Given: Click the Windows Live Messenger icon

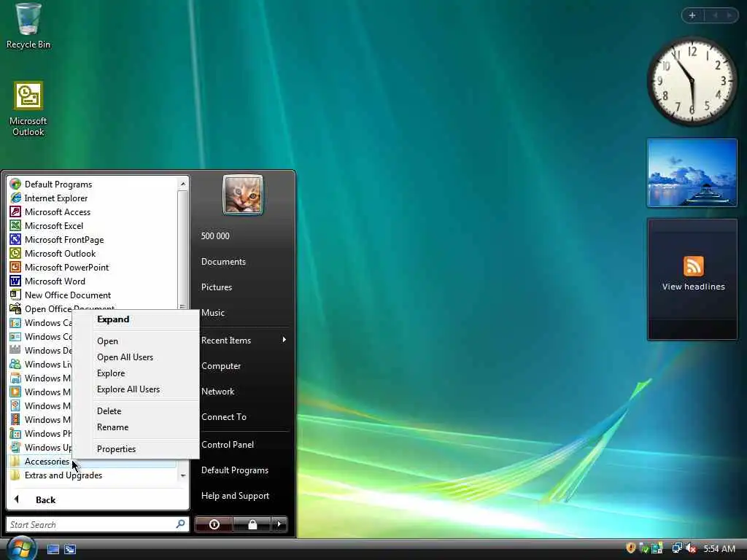Looking at the screenshot, I should tap(15, 364).
